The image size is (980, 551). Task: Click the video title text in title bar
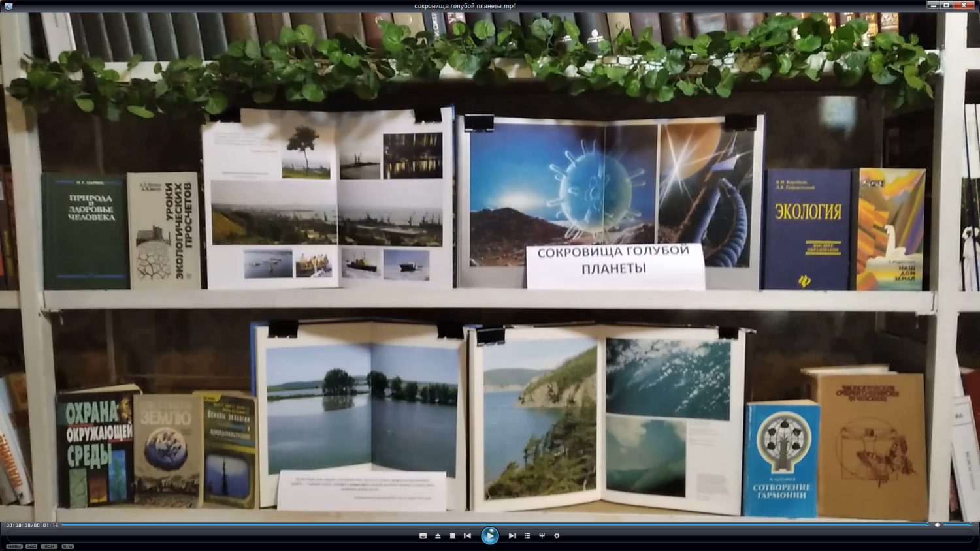[x=465, y=6]
